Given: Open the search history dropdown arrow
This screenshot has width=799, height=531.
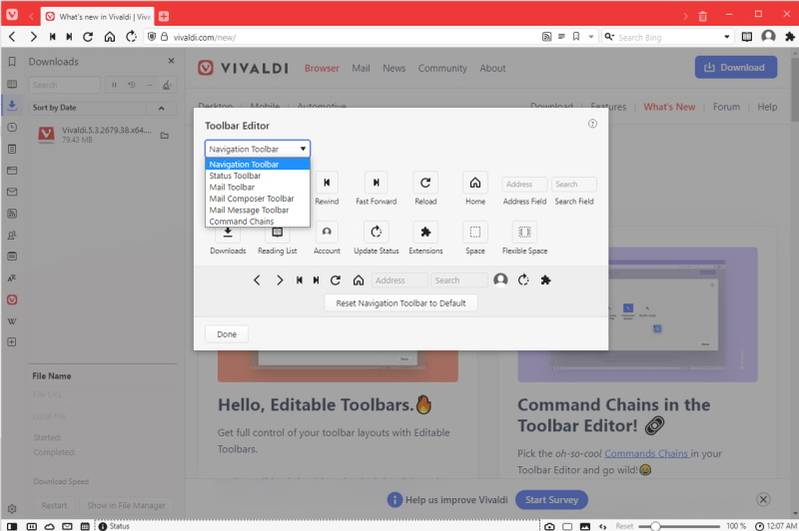Looking at the screenshot, I should [727, 37].
